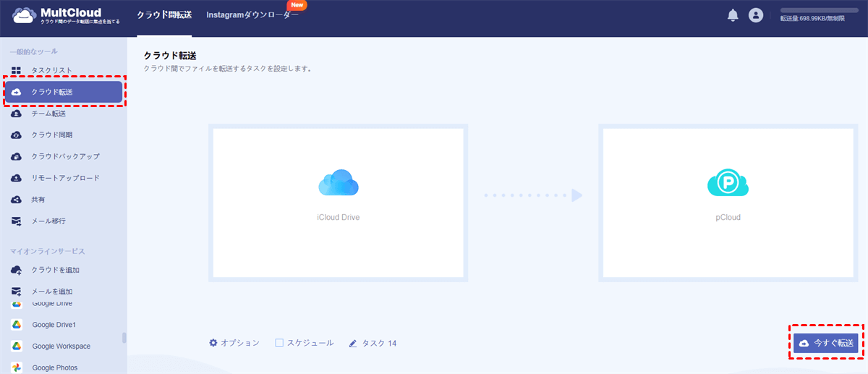Click the options gear icon
Viewport: 868px width, 374px height.
(213, 343)
